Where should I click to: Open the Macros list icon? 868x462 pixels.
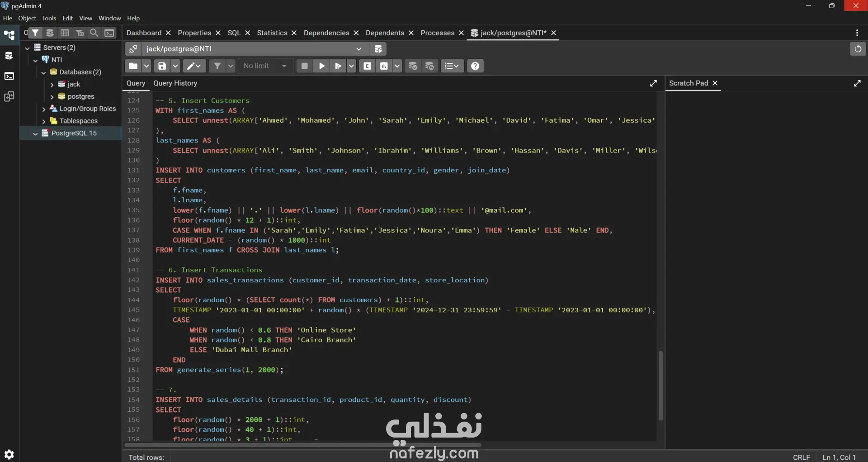point(452,66)
